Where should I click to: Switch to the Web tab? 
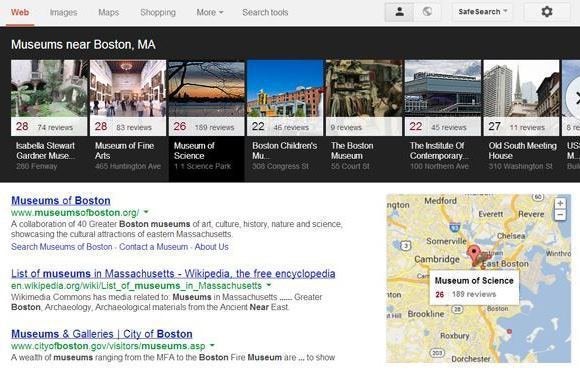pyautogui.click(x=20, y=12)
